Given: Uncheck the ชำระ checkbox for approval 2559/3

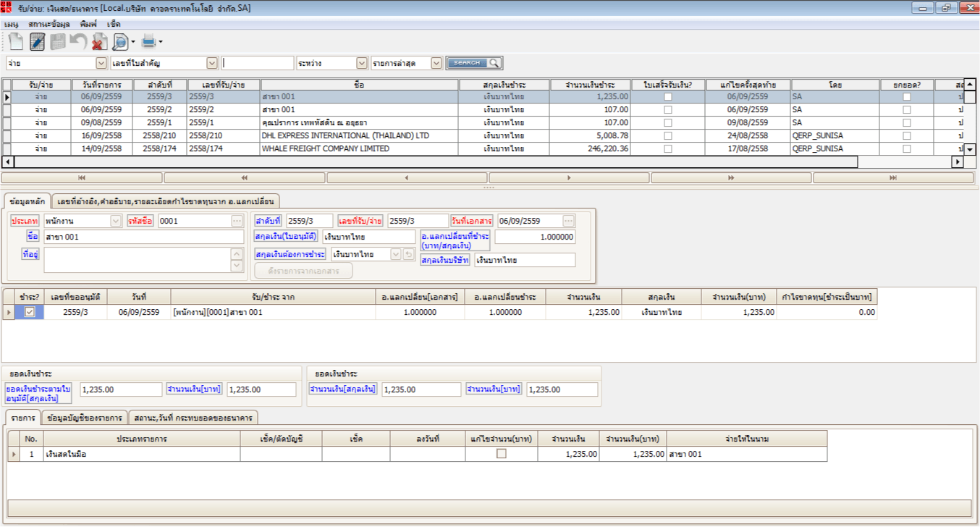Looking at the screenshot, I should [30, 312].
